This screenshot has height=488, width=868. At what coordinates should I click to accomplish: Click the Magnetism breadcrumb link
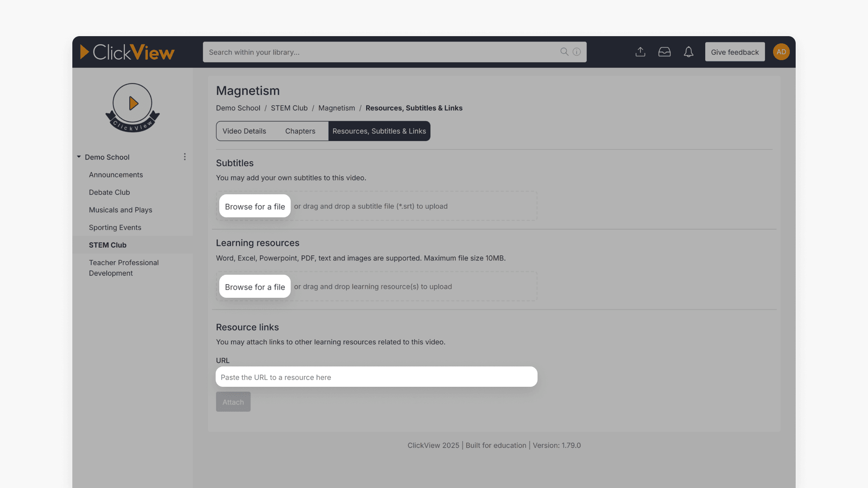336,108
